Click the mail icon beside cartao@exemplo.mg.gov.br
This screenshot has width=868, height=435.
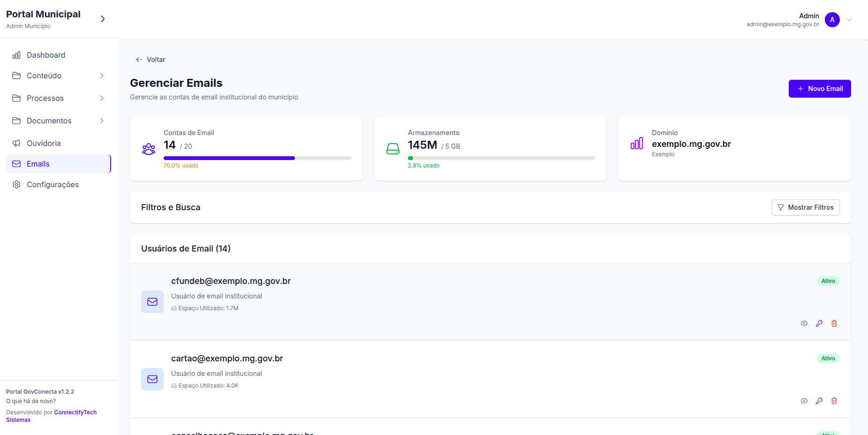152,379
